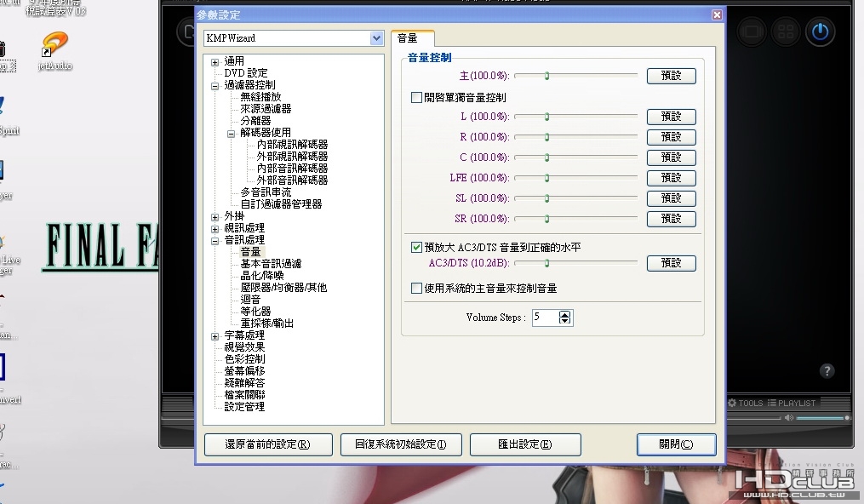Expand the 字幕處理 tree node
Screen dimensions: 864x504
click(x=215, y=336)
